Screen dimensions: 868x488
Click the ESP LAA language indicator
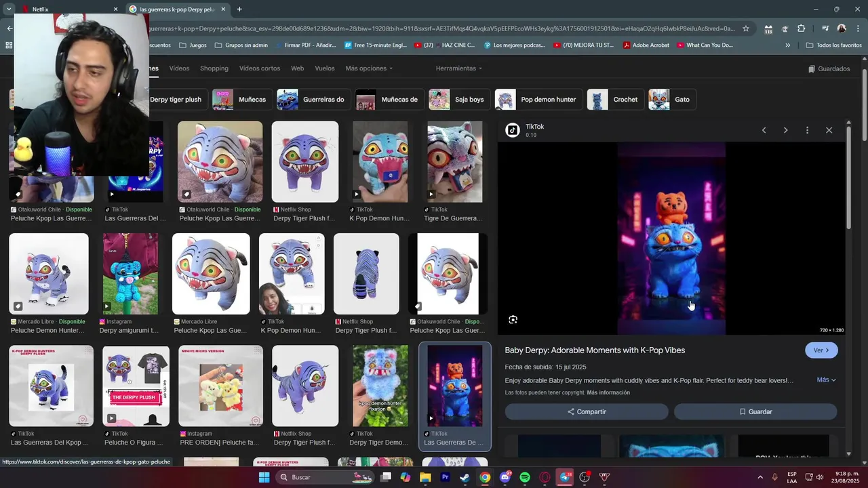[x=792, y=477]
